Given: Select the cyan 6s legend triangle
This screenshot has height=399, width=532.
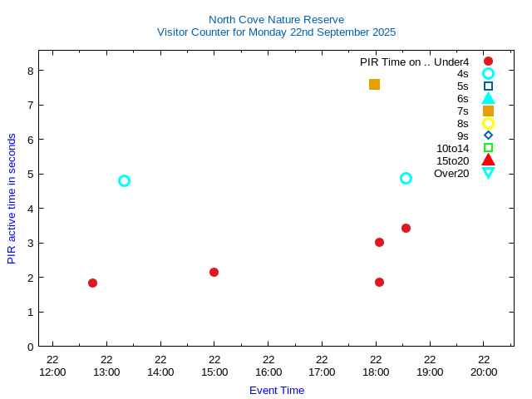Looking at the screenshot, I should coord(488,98).
